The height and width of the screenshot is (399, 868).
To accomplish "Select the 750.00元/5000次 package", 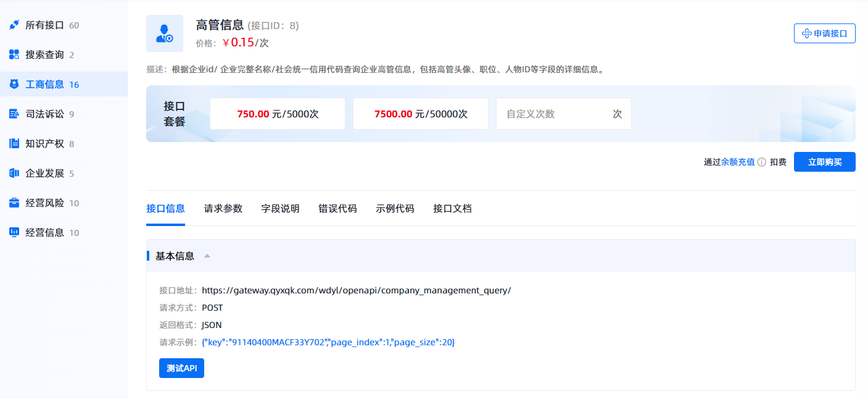I will (278, 114).
